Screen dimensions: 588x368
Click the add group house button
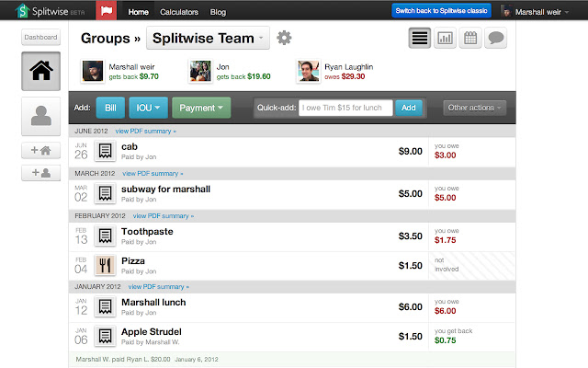coord(40,150)
